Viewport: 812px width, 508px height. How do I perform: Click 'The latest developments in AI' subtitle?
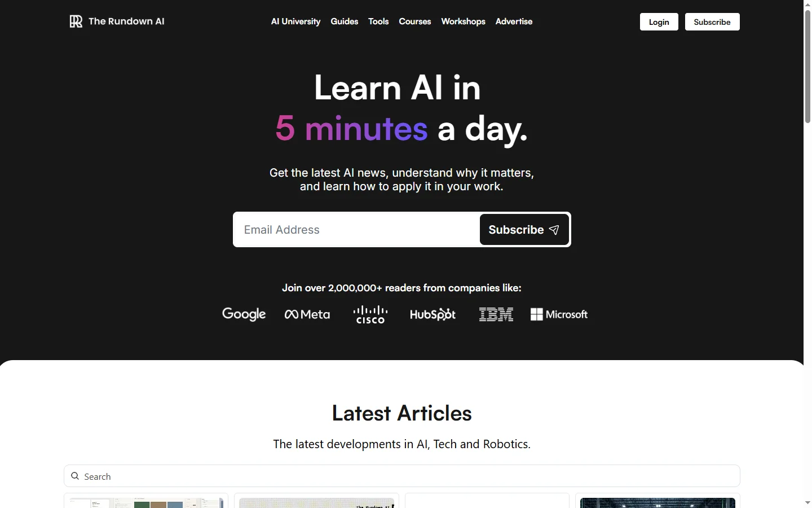[402, 444]
